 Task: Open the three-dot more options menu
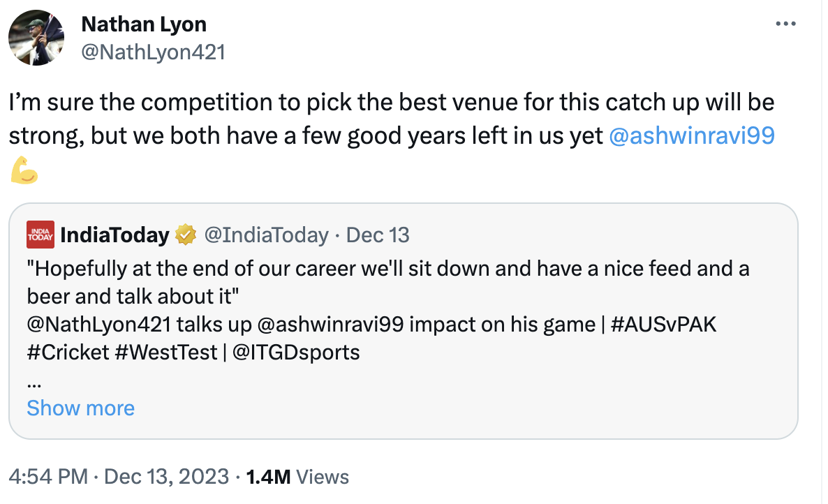pyautogui.click(x=786, y=24)
